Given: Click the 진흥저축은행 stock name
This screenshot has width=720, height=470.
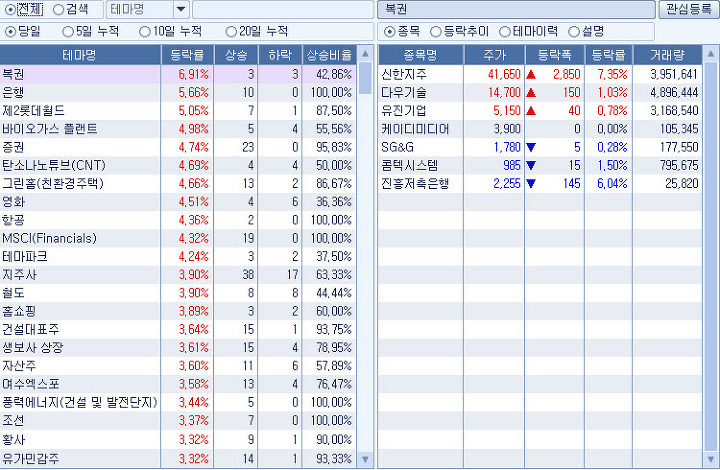Looking at the screenshot, I should click(x=415, y=184).
